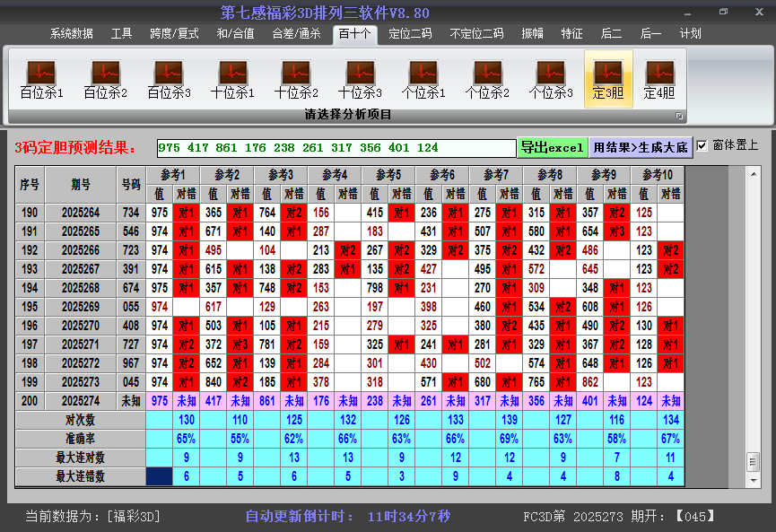776x532 pixels.
Task: Click the 个位杀1 ribbon icon
Action: point(423,79)
